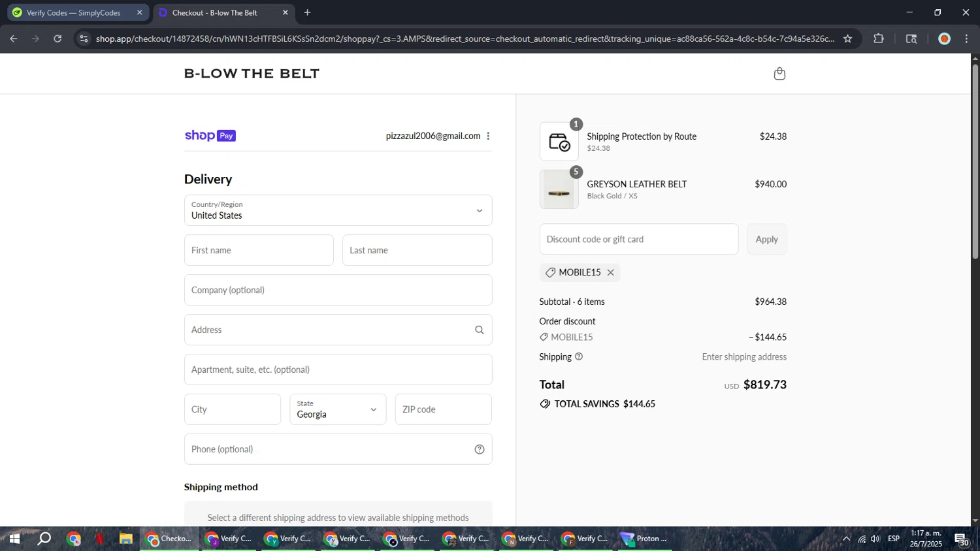The image size is (980, 551).
Task: Click the Shop Pay logo
Action: (210, 135)
